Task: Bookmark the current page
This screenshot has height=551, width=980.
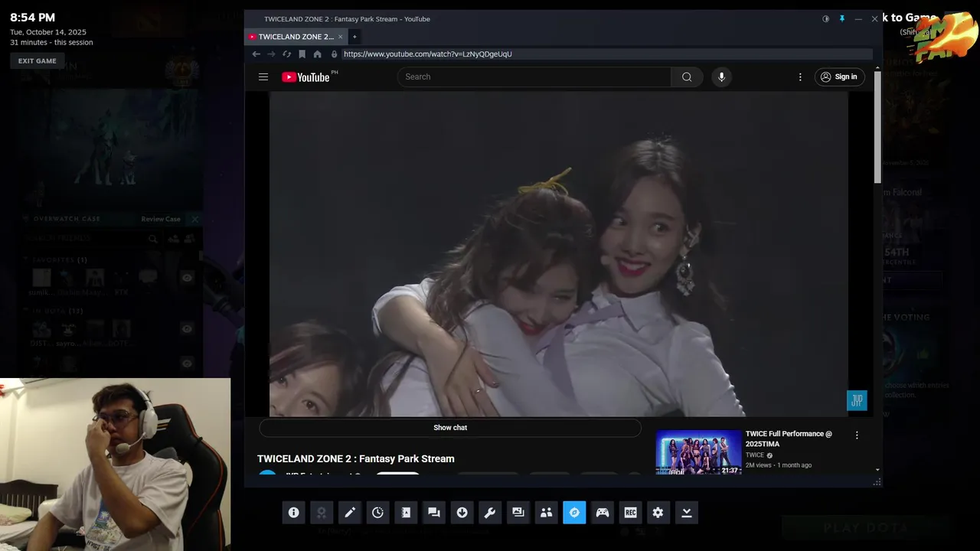Action: point(302,54)
